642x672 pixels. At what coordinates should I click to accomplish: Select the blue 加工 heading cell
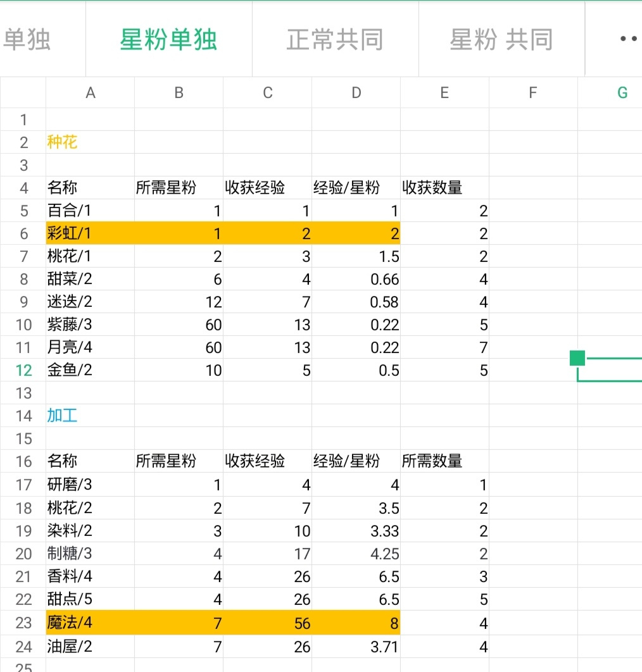click(x=90, y=416)
